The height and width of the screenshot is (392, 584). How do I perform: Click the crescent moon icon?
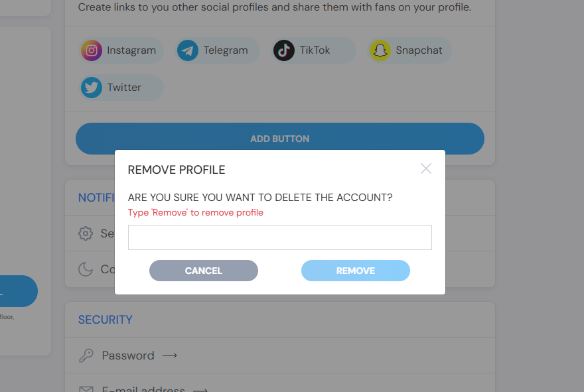click(x=86, y=269)
